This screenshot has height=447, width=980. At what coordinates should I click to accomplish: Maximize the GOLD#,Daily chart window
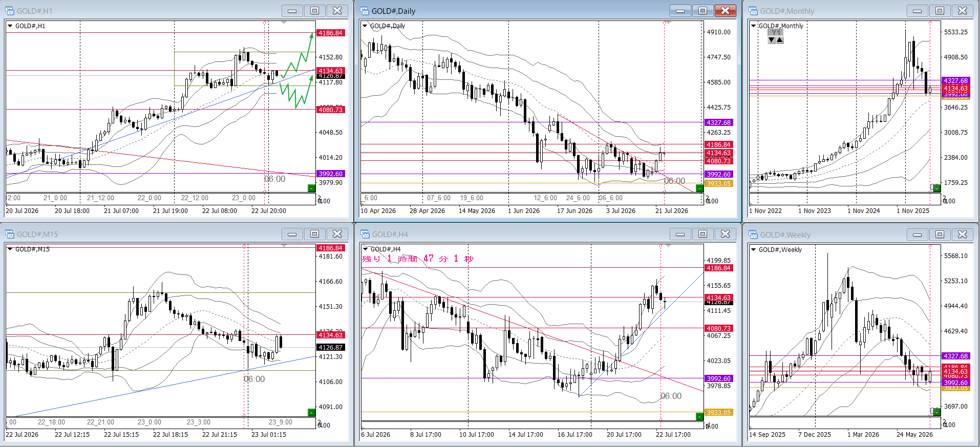click(703, 11)
